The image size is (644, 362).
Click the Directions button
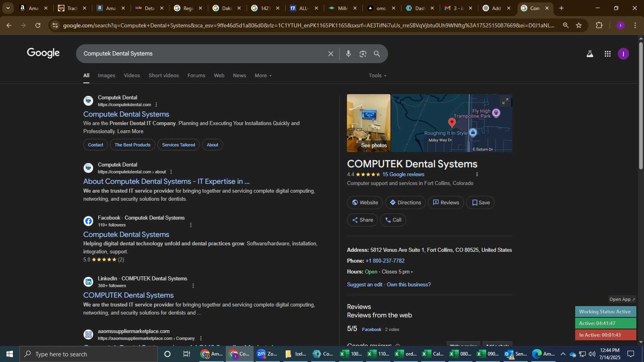coord(405,202)
